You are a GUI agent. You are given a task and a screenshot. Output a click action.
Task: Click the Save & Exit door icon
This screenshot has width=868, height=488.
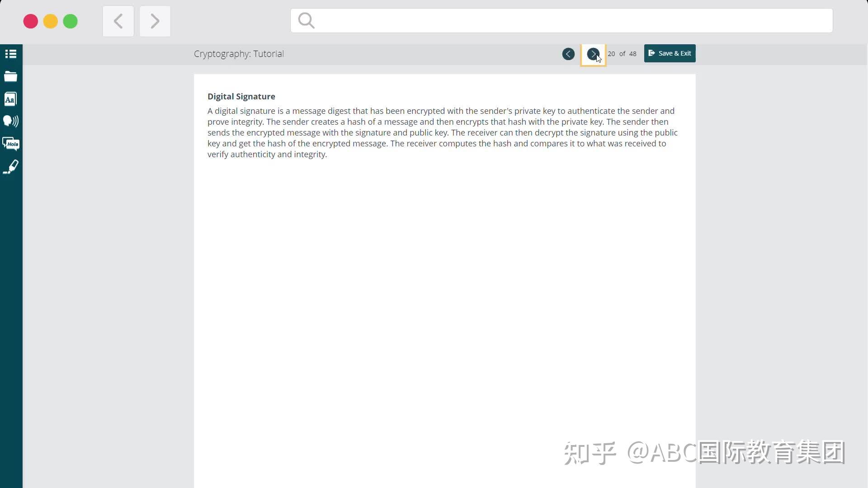click(651, 53)
